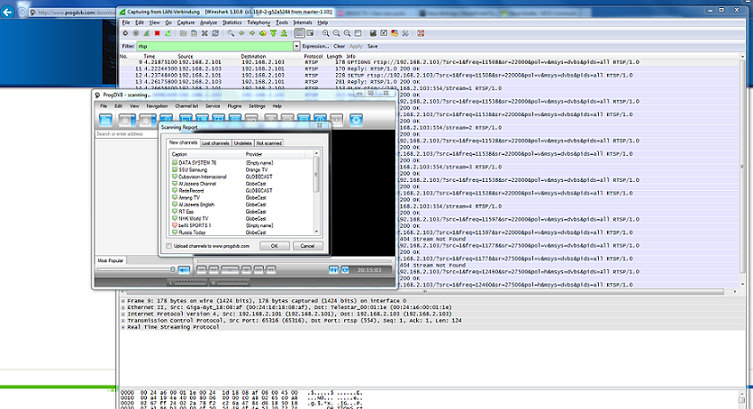Viewport: 753px width, 409px height.
Task: Click Cancel in the Scanning Report dialog
Action: pyautogui.click(x=307, y=245)
